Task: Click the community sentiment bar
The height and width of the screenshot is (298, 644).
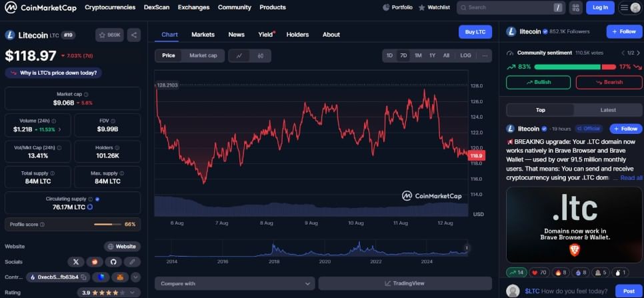Action: (575, 67)
